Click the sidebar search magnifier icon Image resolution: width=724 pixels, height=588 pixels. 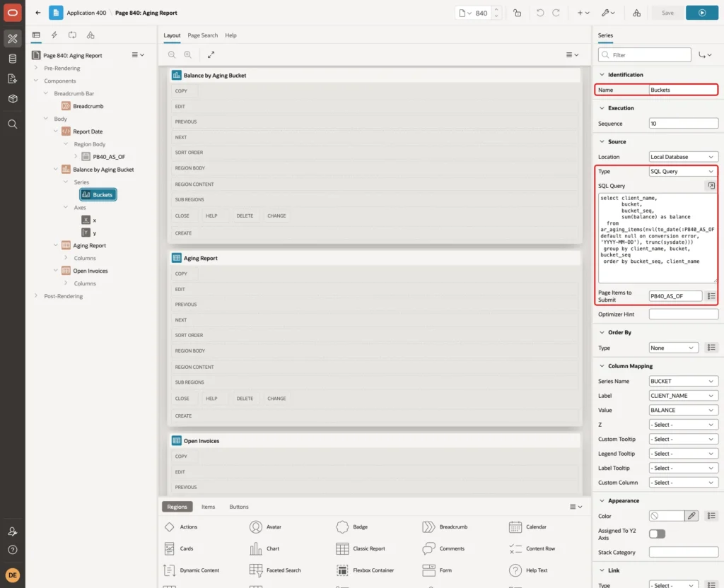point(13,124)
